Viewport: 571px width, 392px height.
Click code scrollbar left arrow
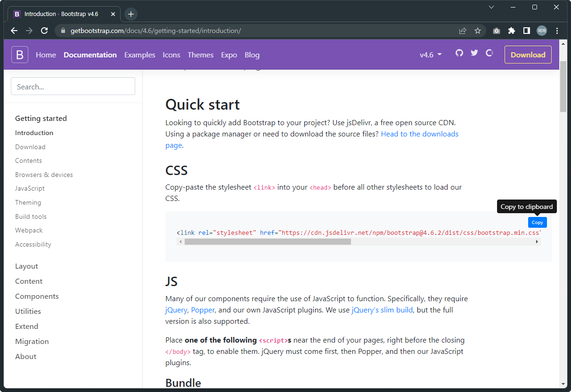(180, 241)
